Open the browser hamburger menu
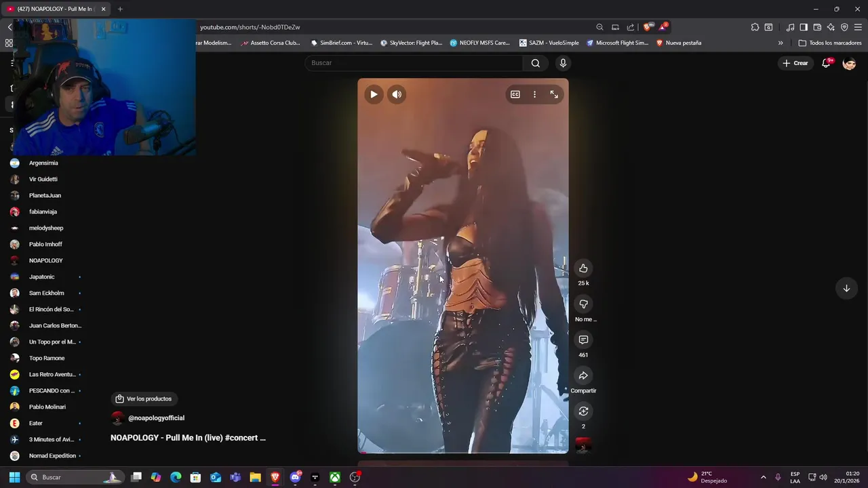Screen dimensions: 868x488 click(858, 27)
